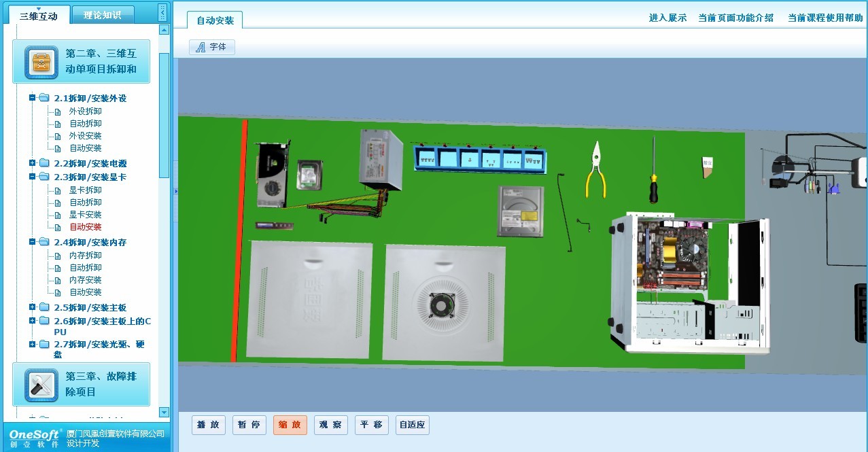Activate the 观察 observe mode button
The image size is (868, 452).
tap(331, 425)
